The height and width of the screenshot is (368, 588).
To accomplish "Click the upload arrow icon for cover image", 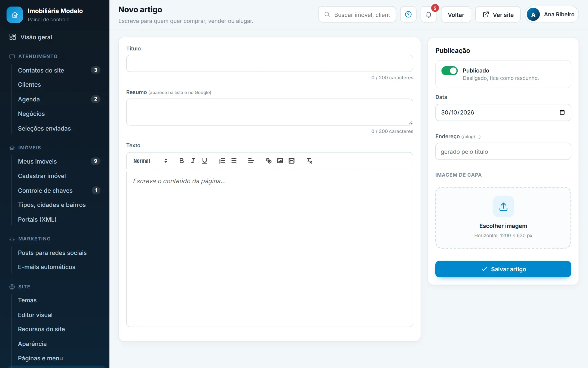I will [x=503, y=207].
